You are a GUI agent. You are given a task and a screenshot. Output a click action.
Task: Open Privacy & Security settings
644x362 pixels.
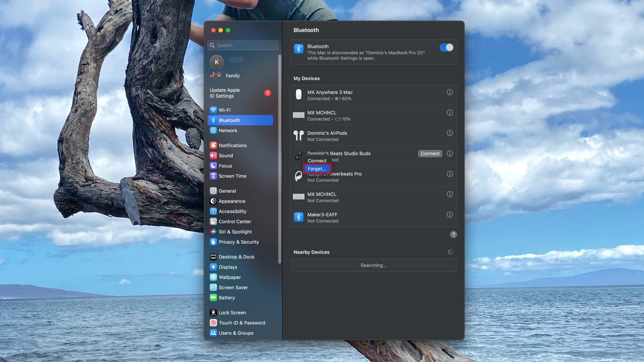click(x=238, y=242)
